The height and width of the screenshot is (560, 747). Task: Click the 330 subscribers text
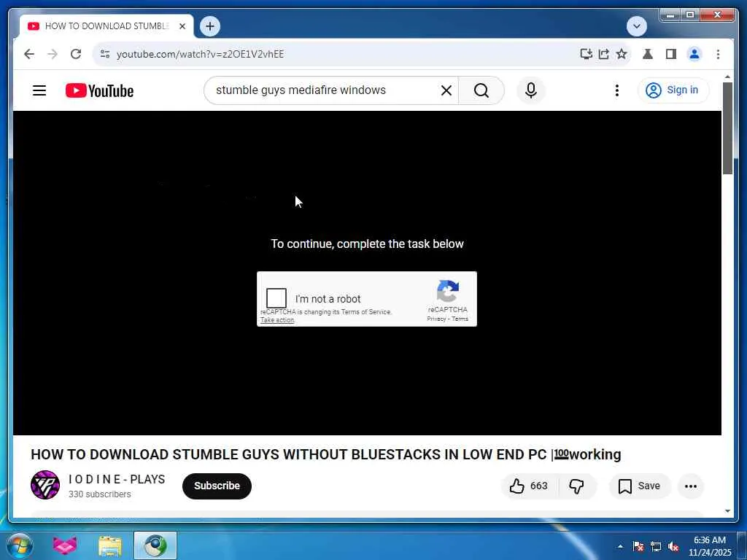[x=99, y=494]
